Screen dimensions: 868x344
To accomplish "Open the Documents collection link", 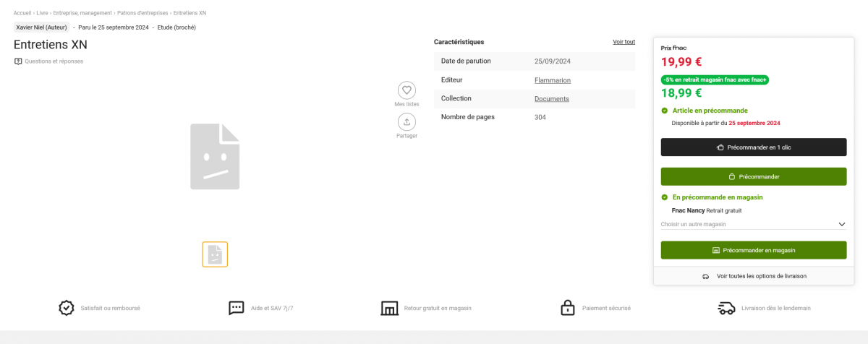I will (552, 98).
